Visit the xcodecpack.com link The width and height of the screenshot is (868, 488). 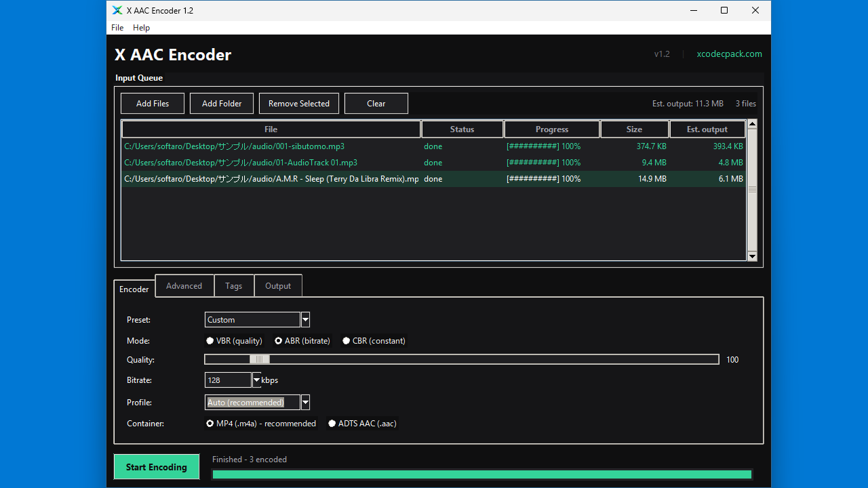click(730, 54)
